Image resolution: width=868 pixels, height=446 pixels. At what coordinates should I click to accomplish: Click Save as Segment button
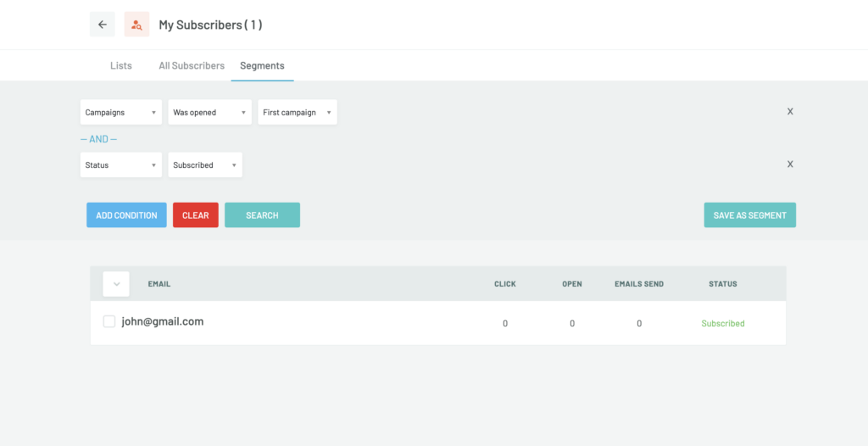749,215
